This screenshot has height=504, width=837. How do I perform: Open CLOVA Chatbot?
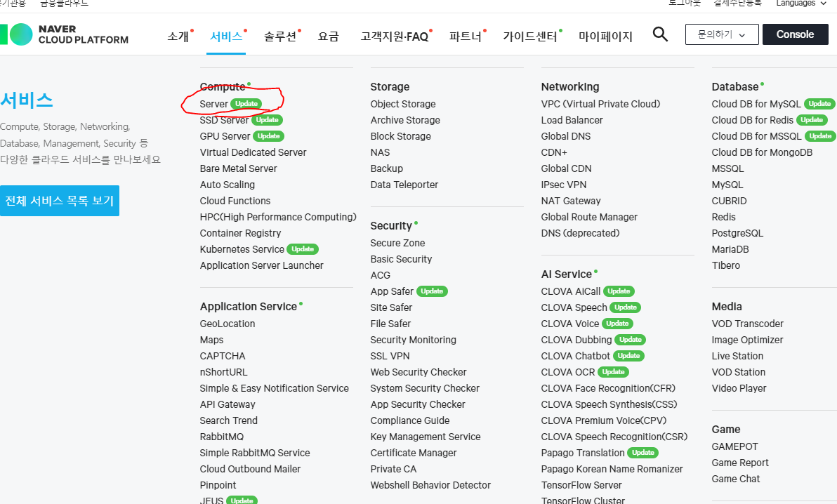pyautogui.click(x=576, y=356)
